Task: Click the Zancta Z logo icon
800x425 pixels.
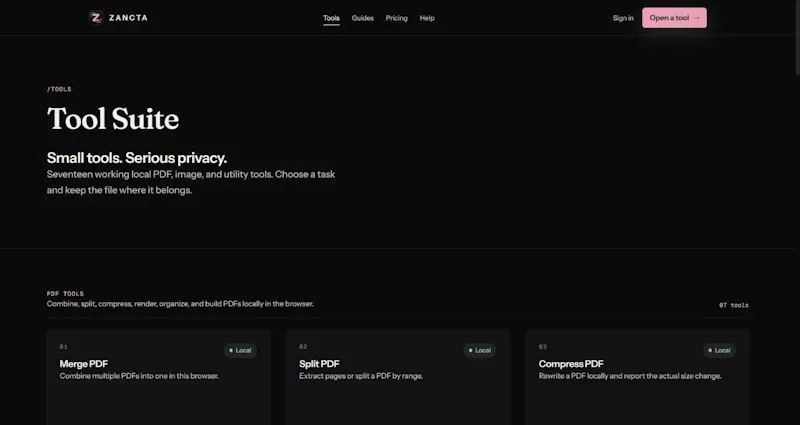Action: [x=95, y=18]
